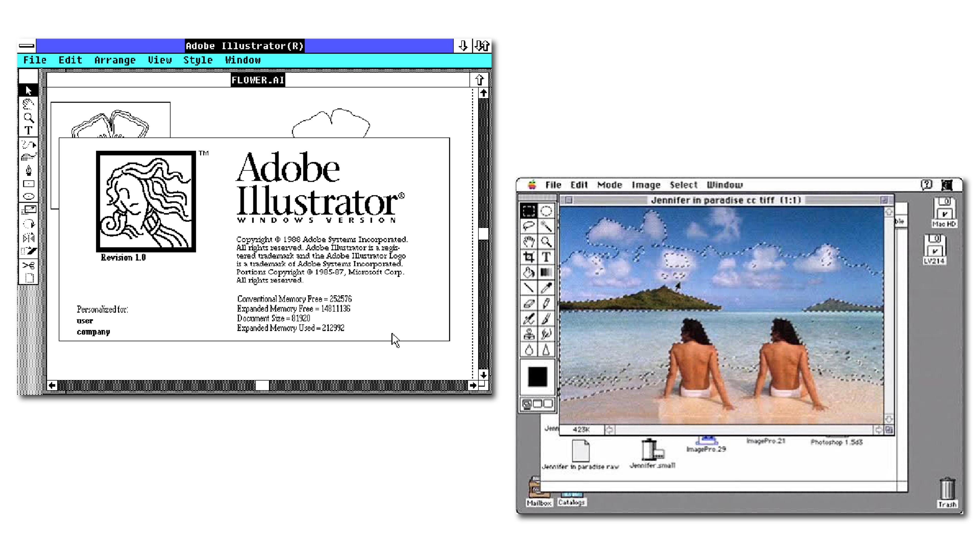Open the Apple menu
980x552 pixels.
532,185
